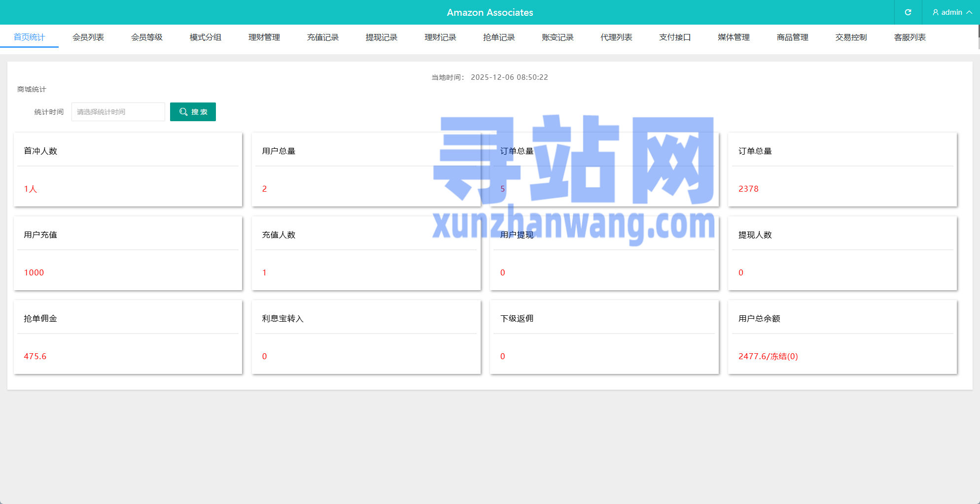Collapse the admin menu via the chevron
The height and width of the screenshot is (504, 980).
tap(968, 12)
